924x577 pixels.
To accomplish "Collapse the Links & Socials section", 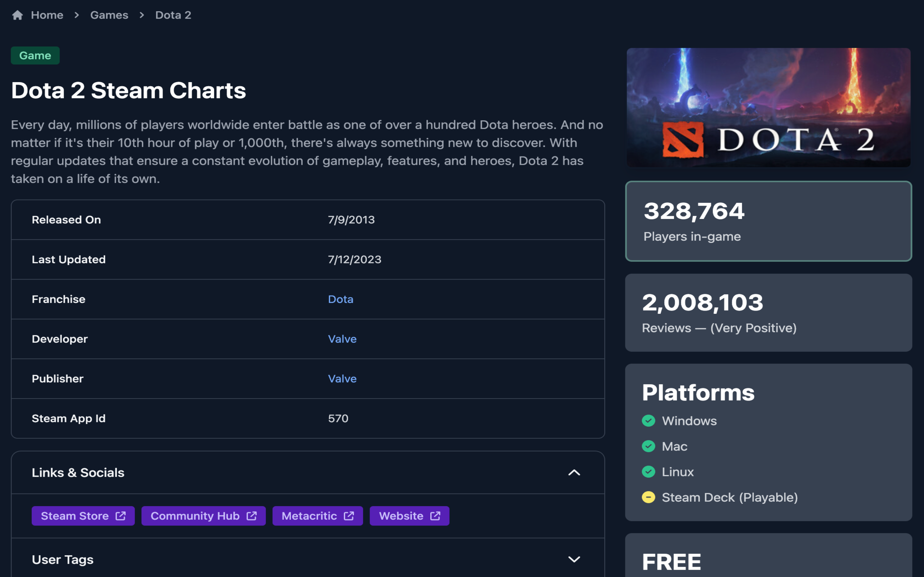I will (x=573, y=472).
